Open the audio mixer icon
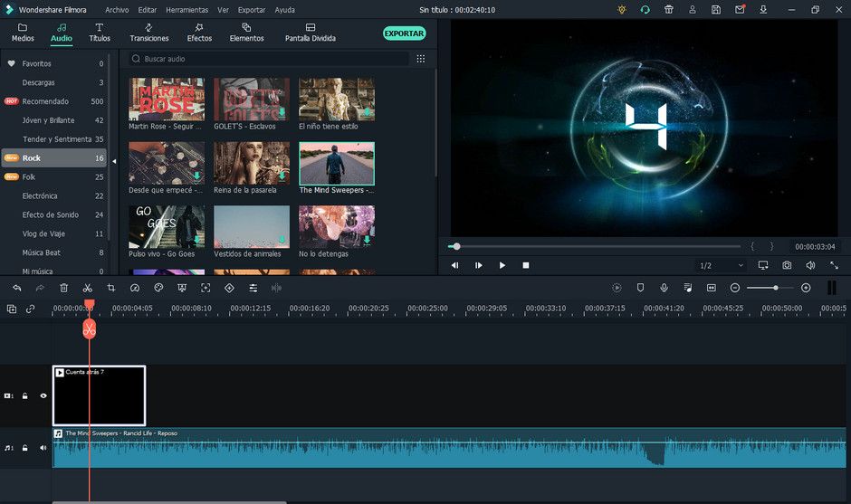This screenshot has height=504, width=851. tap(688, 288)
